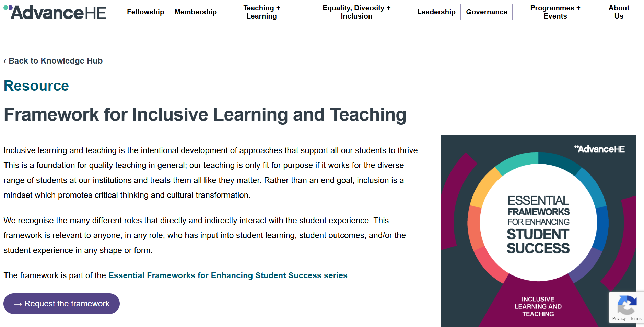Open the Governance menu
Screen dimensions: 644x327
(487, 12)
